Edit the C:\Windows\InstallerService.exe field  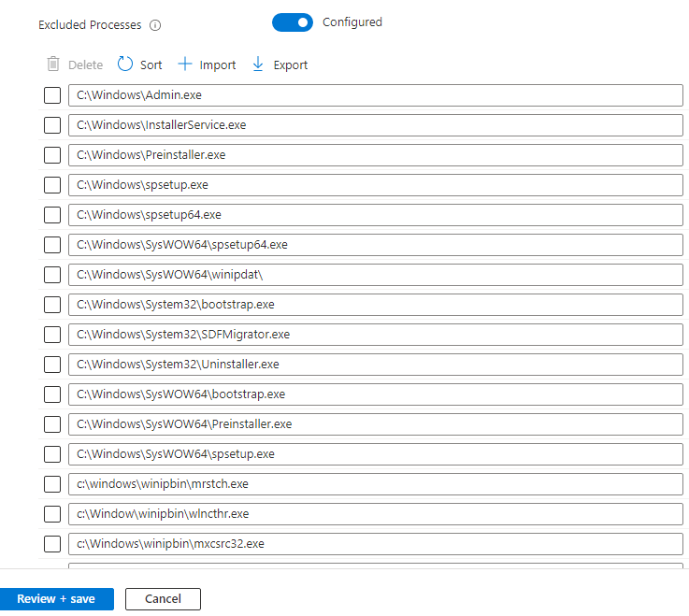[x=375, y=125]
